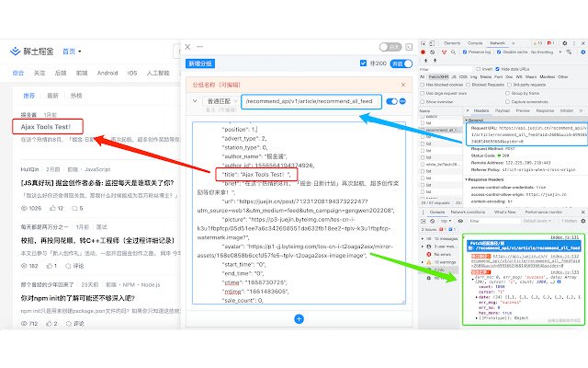This screenshot has height=368, width=588.
Task: Toggle the gray switch at Ajax panel top
Action: coord(390,47)
